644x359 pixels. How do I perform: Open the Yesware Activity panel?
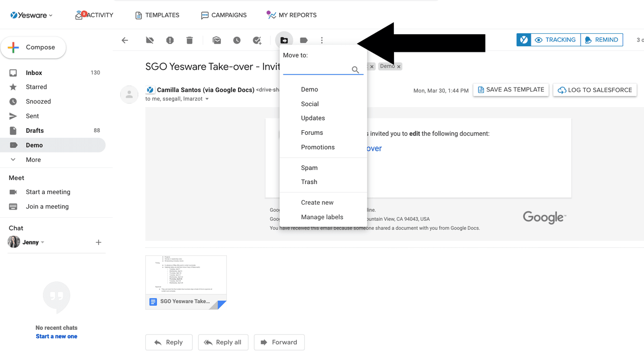click(94, 15)
